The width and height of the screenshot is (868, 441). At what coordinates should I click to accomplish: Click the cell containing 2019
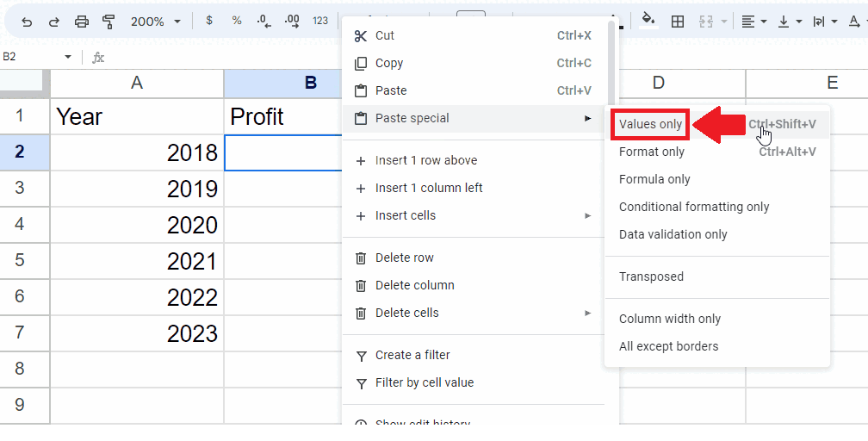tap(137, 189)
